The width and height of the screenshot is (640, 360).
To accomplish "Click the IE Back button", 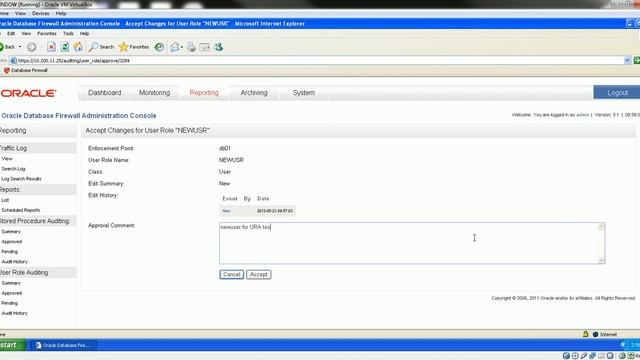I will (7, 47).
